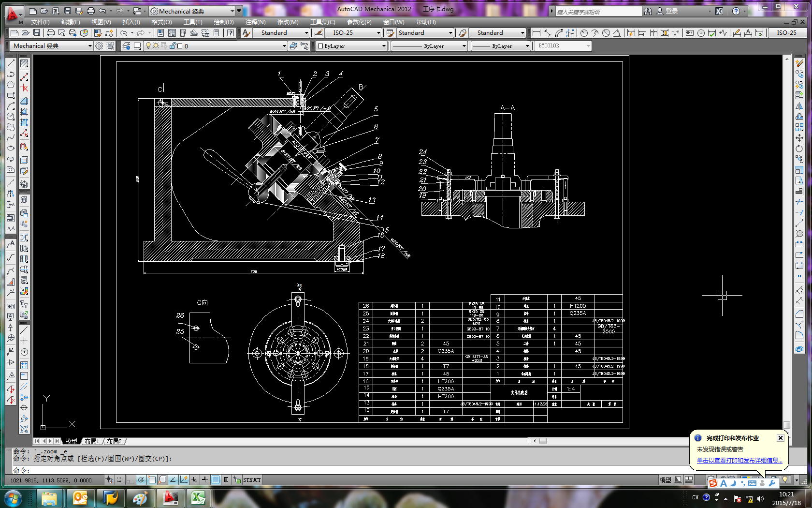Image resolution: width=812 pixels, height=508 pixels.
Task: Close the plot complete notification balloon
Action: 780,438
